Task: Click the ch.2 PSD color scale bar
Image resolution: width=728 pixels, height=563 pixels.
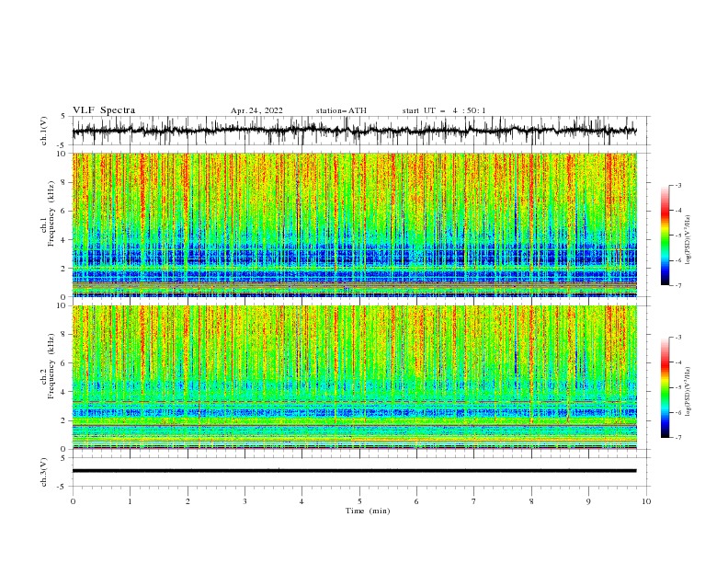Action: point(665,387)
